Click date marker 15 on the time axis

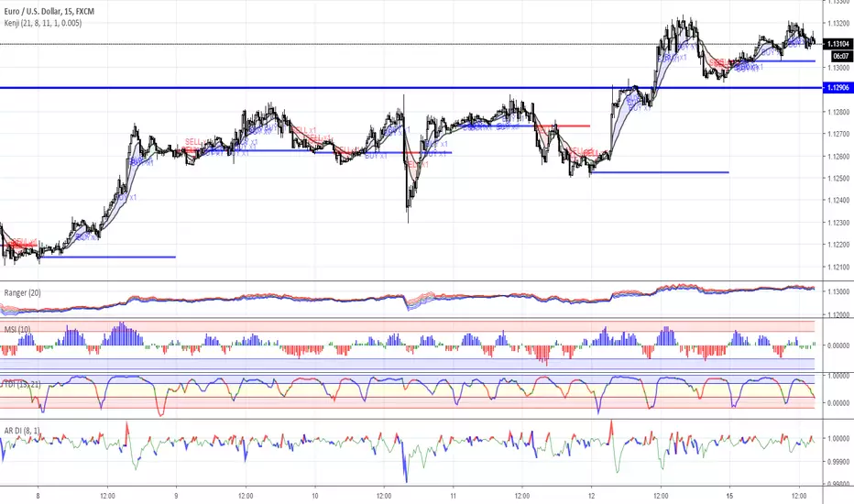point(729,496)
